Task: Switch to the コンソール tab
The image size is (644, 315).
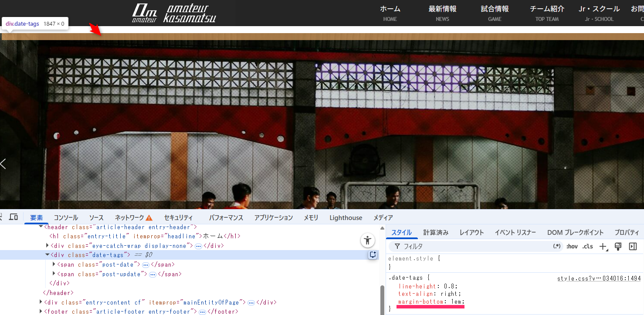Action: coord(66,218)
